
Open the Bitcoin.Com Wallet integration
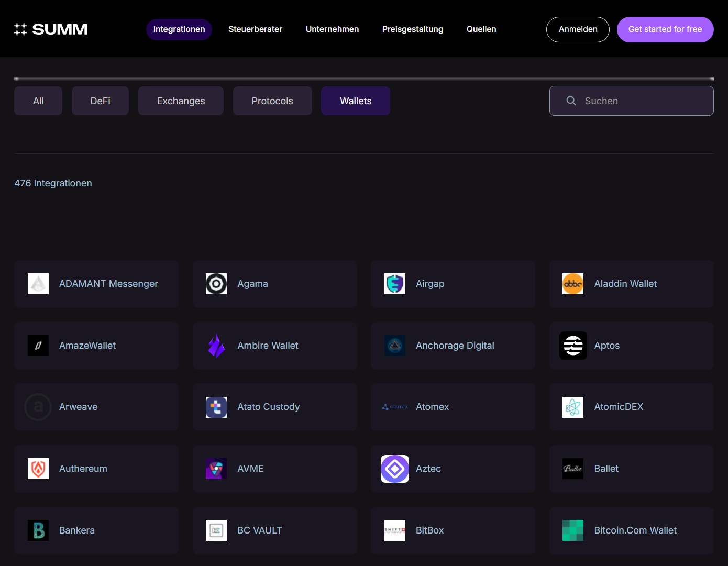632,530
